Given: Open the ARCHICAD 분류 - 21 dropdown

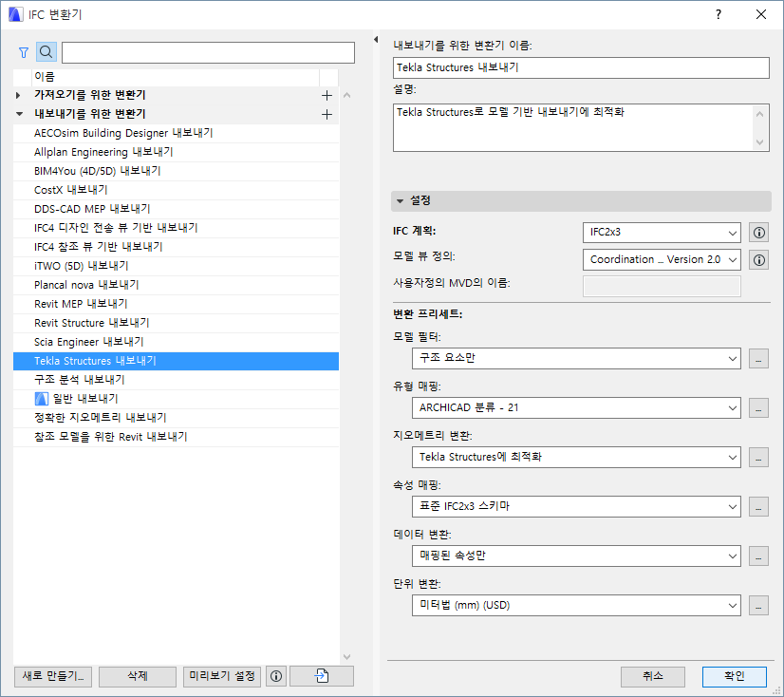Looking at the screenshot, I should click(576, 408).
